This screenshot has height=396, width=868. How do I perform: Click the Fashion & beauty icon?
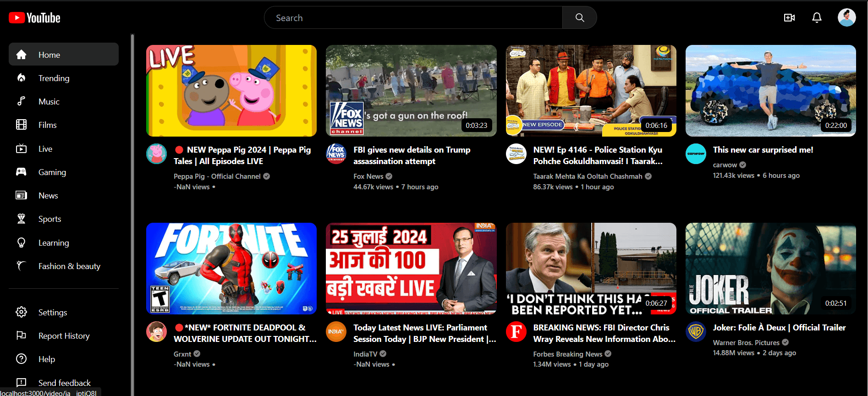[x=21, y=266]
